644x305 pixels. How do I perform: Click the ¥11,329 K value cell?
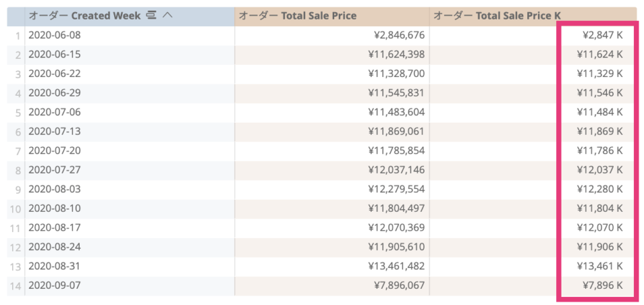coord(533,74)
